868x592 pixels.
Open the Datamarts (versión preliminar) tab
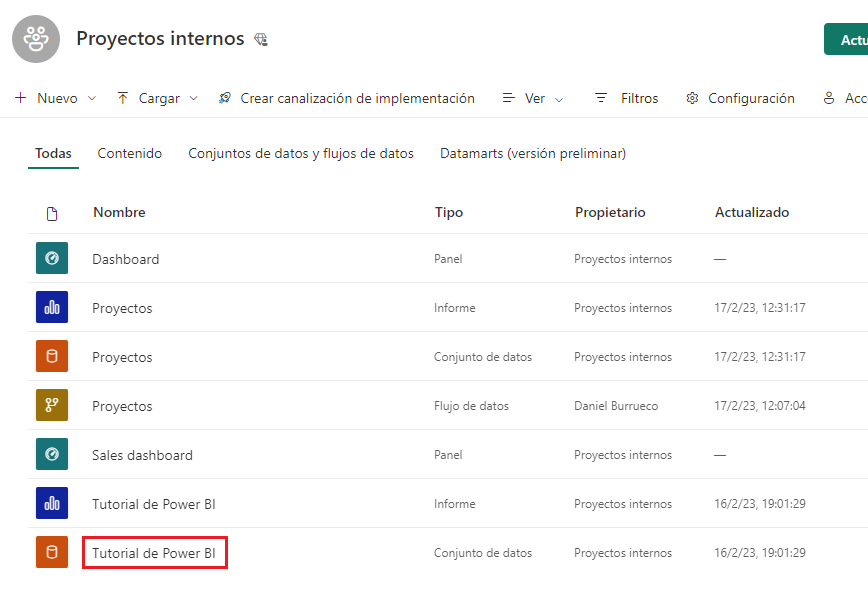532,153
